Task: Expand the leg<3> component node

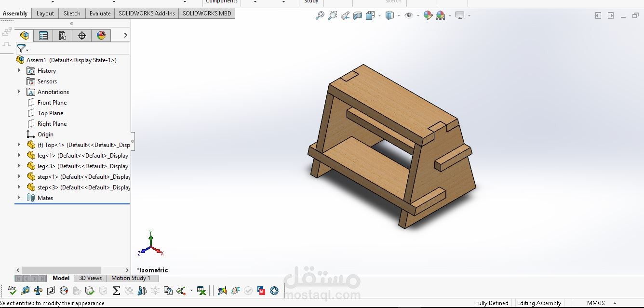Action: click(x=19, y=166)
